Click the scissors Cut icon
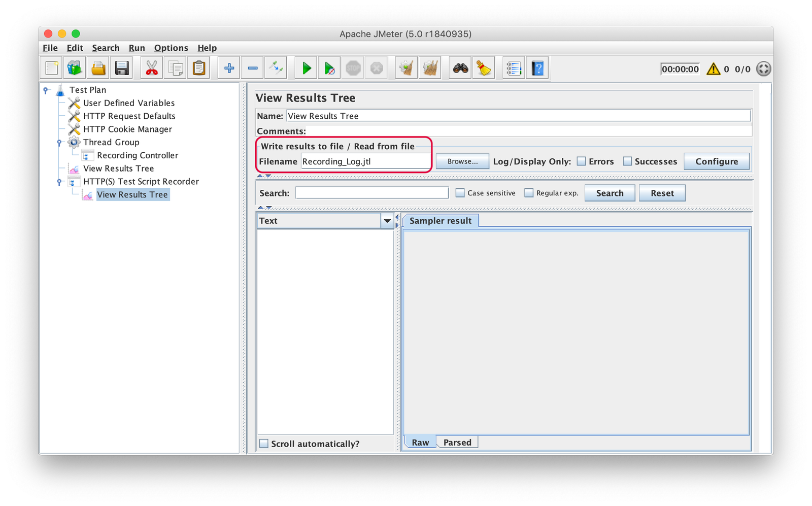This screenshot has width=812, height=506. coord(151,68)
